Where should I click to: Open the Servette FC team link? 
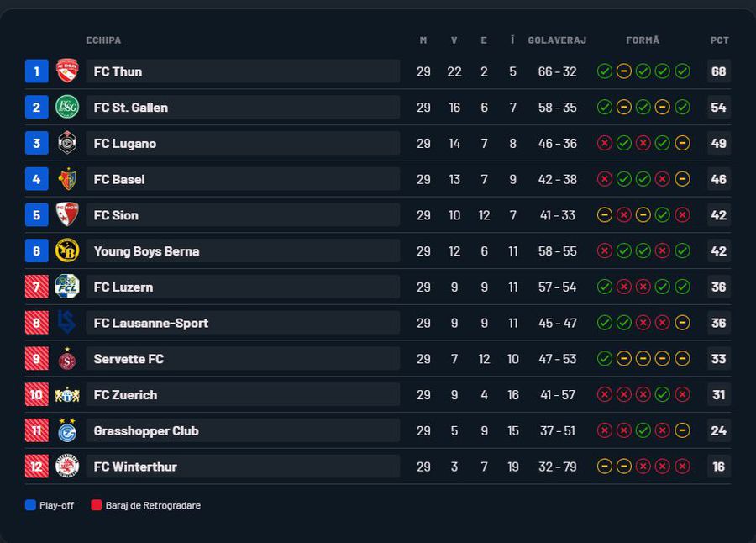(129, 359)
